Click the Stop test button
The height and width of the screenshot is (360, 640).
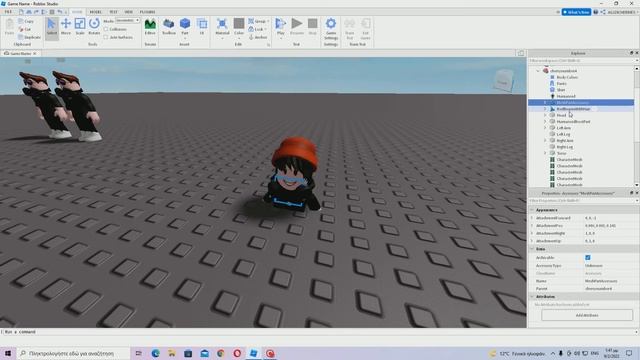click(x=313, y=27)
